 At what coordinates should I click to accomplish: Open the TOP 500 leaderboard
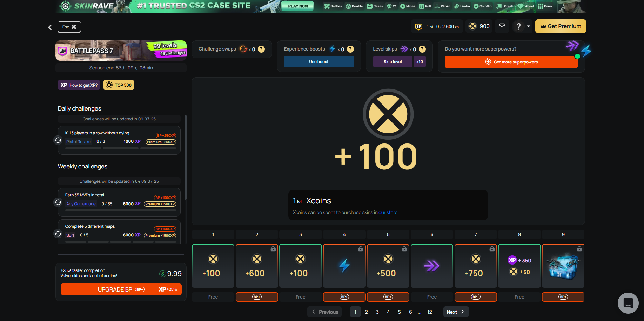coord(119,85)
